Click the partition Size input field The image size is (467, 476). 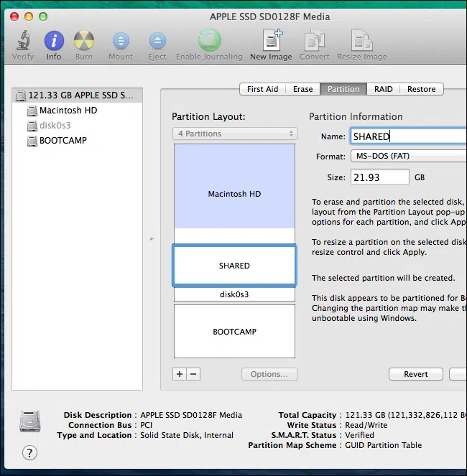[379, 177]
